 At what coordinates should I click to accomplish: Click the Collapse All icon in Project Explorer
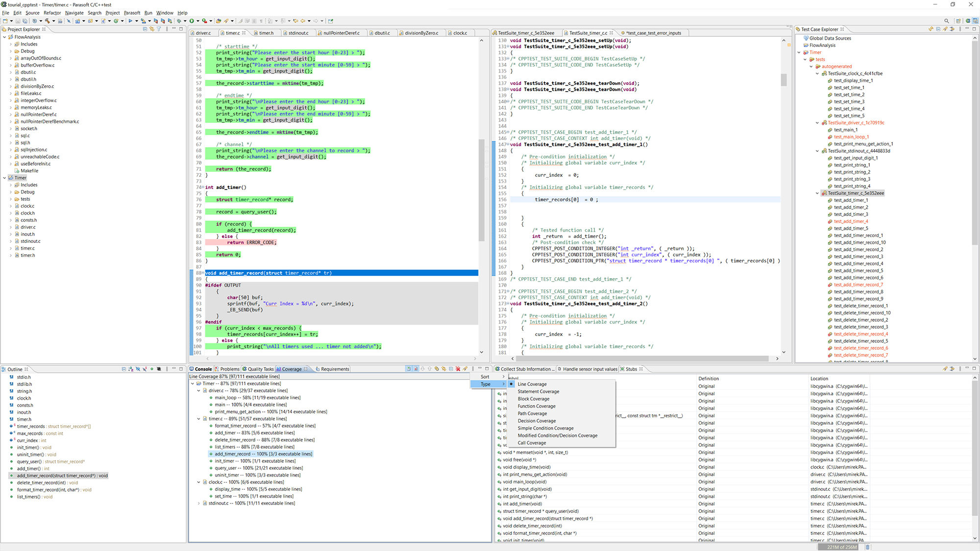pos(145,29)
